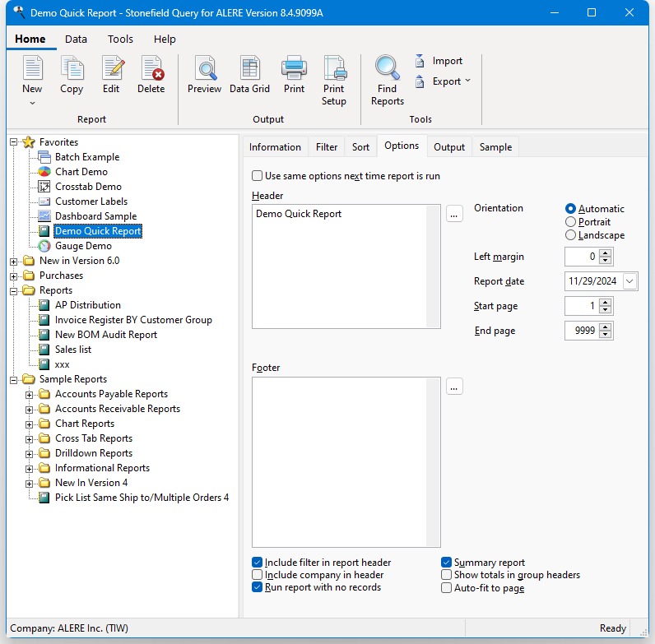This screenshot has width=655, height=644.
Task: Expand the Purchases folder
Action: [14, 276]
